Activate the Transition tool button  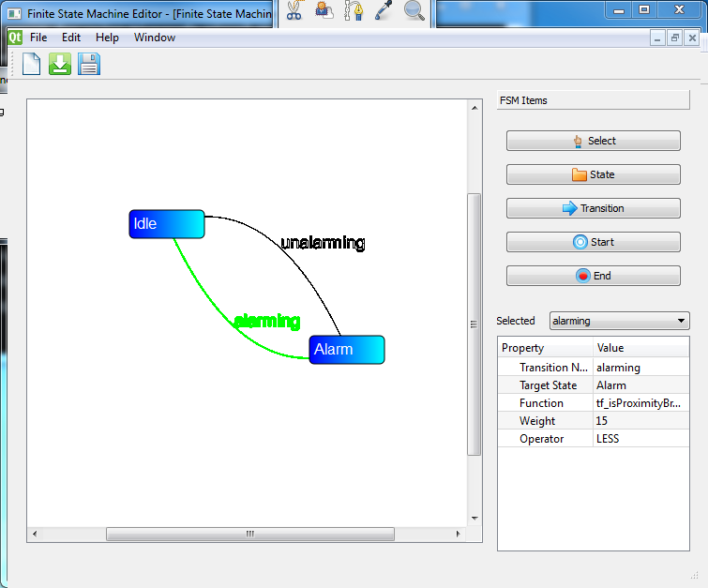click(x=593, y=208)
